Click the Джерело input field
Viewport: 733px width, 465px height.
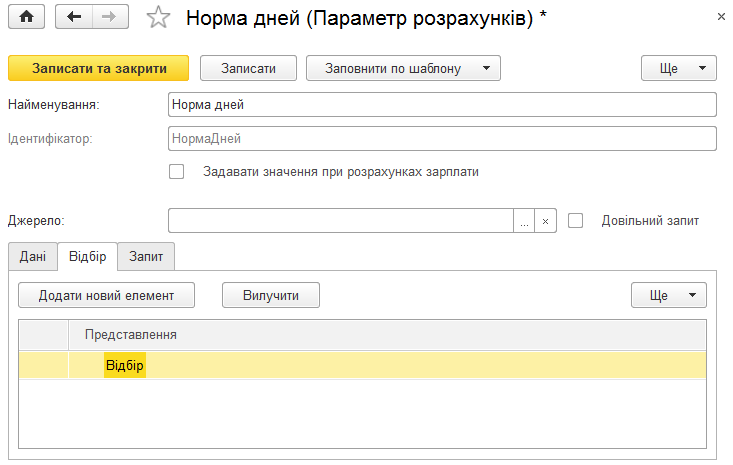[341, 221]
